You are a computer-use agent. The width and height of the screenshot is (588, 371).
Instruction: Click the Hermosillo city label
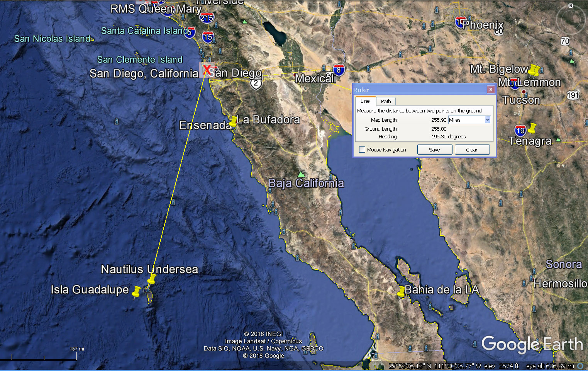tap(560, 284)
